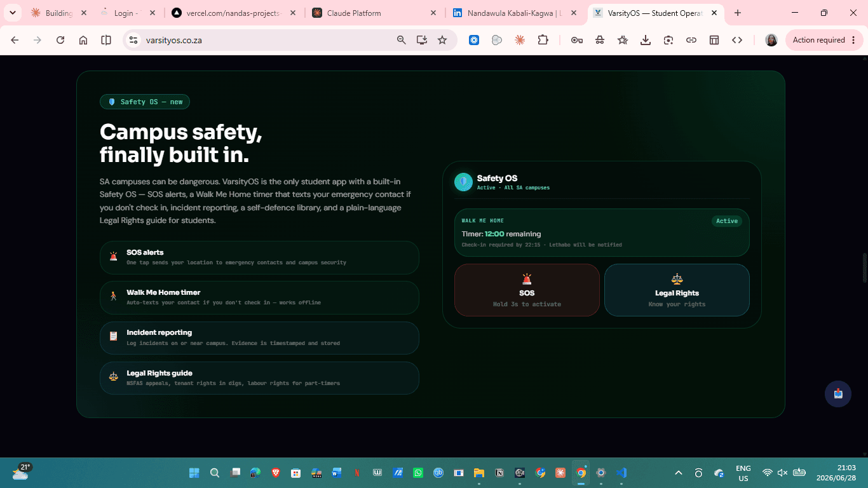The width and height of the screenshot is (868, 488).
Task: Open the ENG US language switcher
Action: coord(743,473)
